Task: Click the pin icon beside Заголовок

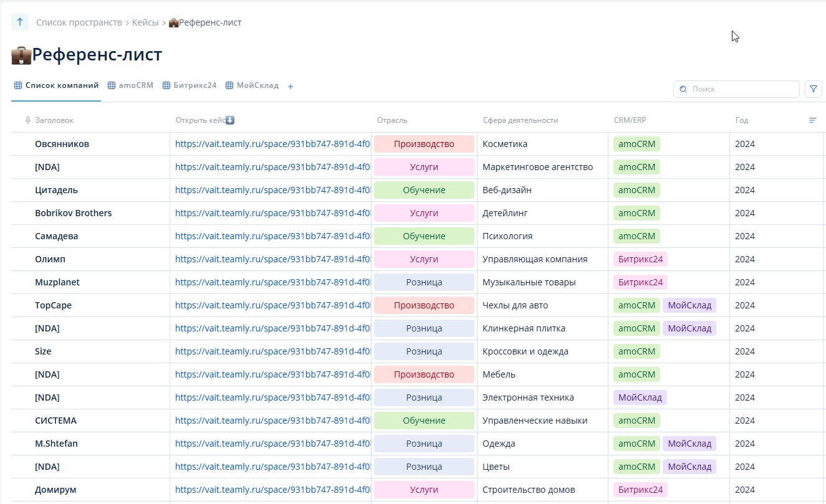Action: [27, 120]
